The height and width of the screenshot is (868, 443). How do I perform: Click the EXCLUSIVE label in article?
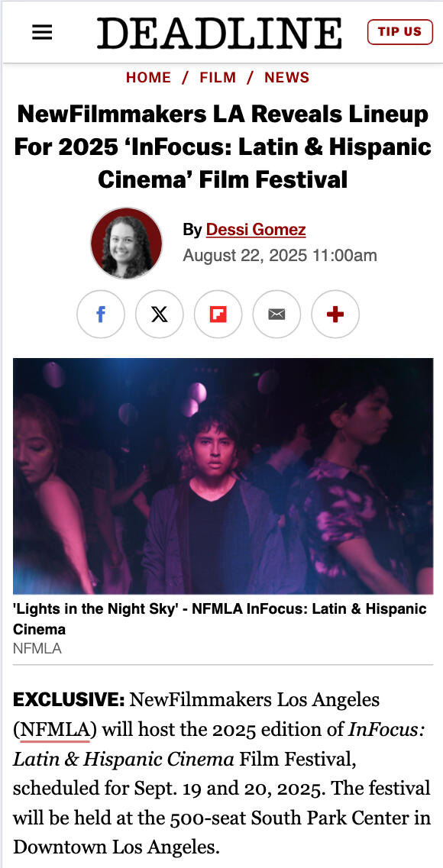point(70,700)
